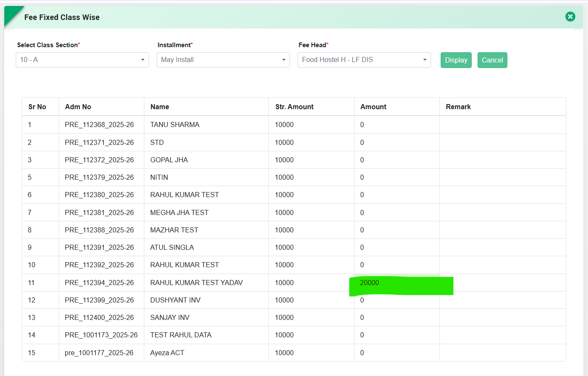Click admission number PRE_112388_2025-26

pos(99,230)
